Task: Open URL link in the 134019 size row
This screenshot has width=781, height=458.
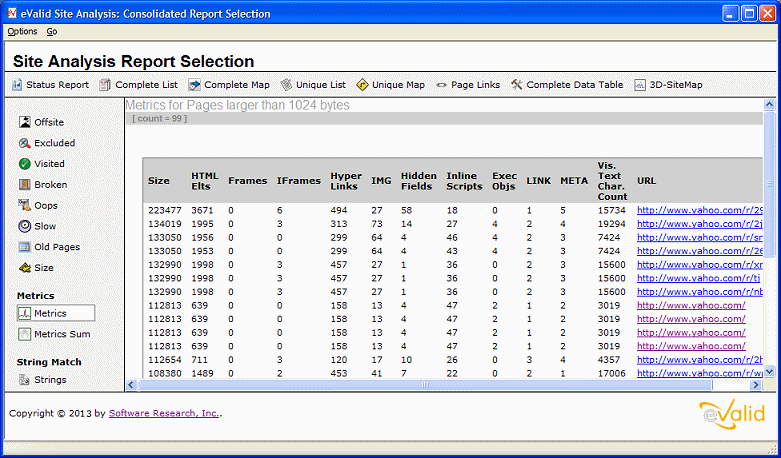Action: [x=700, y=224]
